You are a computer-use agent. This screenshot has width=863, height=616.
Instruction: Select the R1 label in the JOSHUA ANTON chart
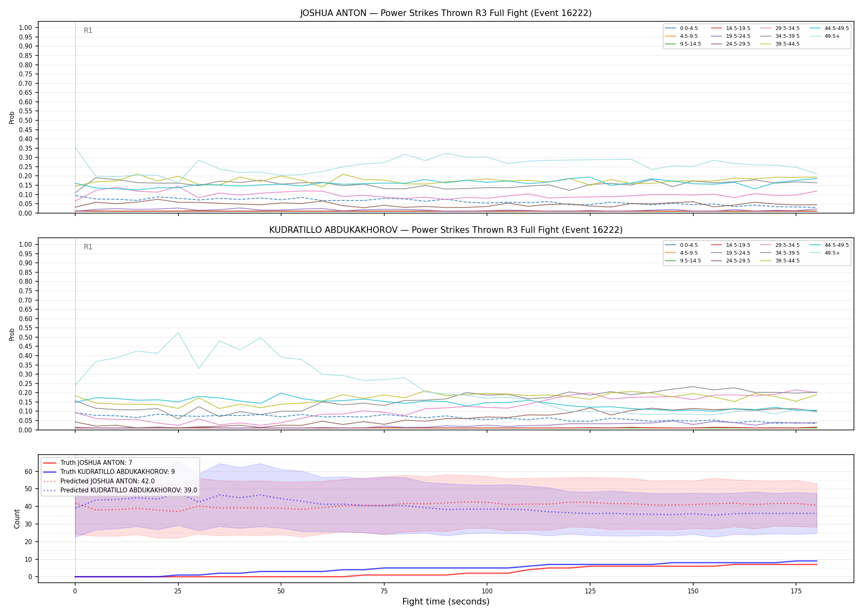[x=88, y=30]
